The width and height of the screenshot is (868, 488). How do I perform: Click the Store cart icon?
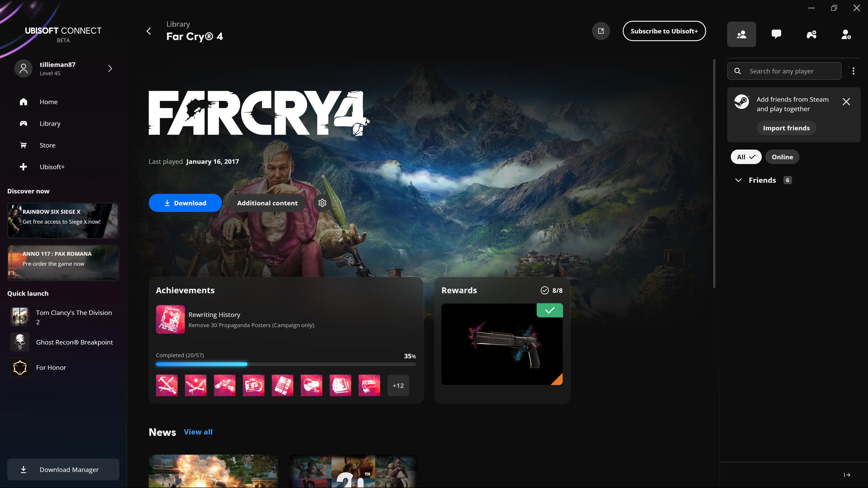pos(23,145)
